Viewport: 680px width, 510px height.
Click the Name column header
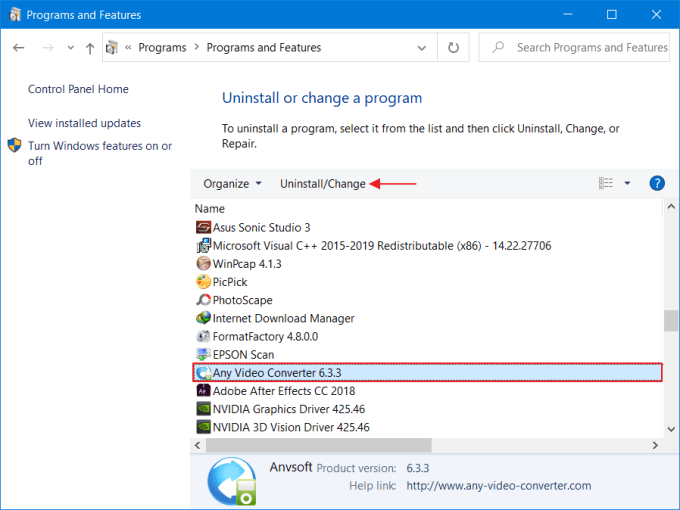pyautogui.click(x=210, y=209)
